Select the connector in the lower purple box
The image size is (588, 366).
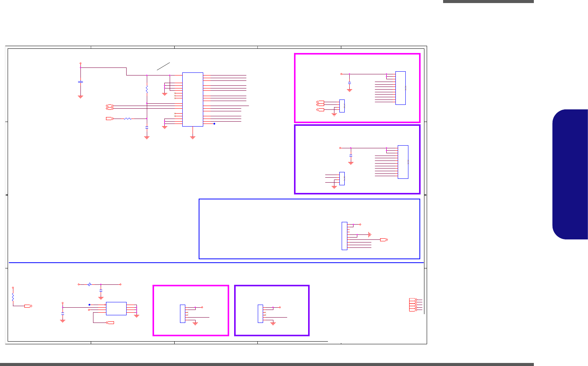pyautogui.click(x=260, y=314)
